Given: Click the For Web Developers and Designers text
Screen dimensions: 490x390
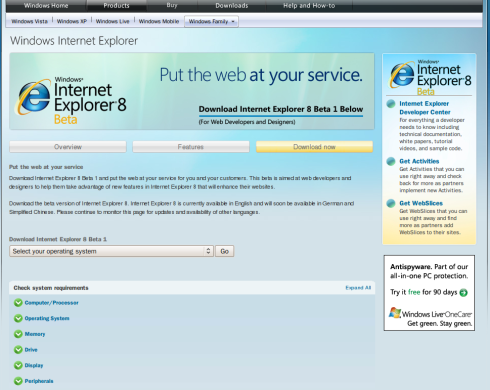Looking at the screenshot, I should (247, 122).
